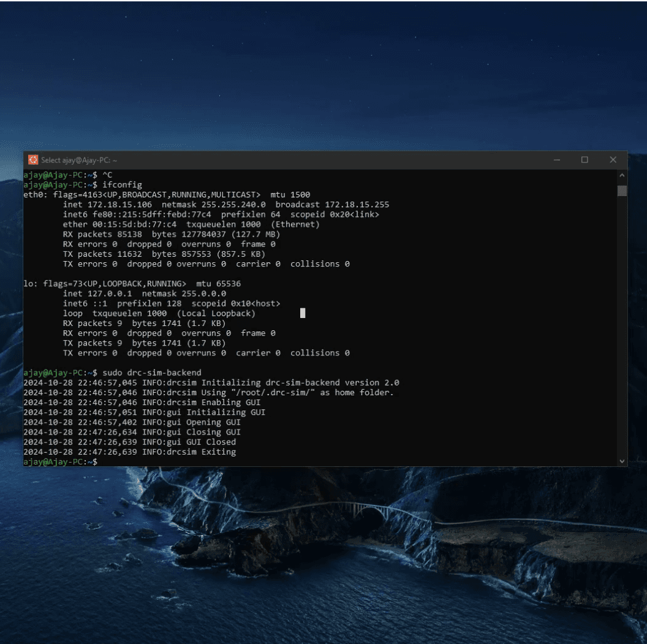Click the terminal scrollbar up arrow
The height and width of the screenshot is (644, 647).
coord(622,175)
